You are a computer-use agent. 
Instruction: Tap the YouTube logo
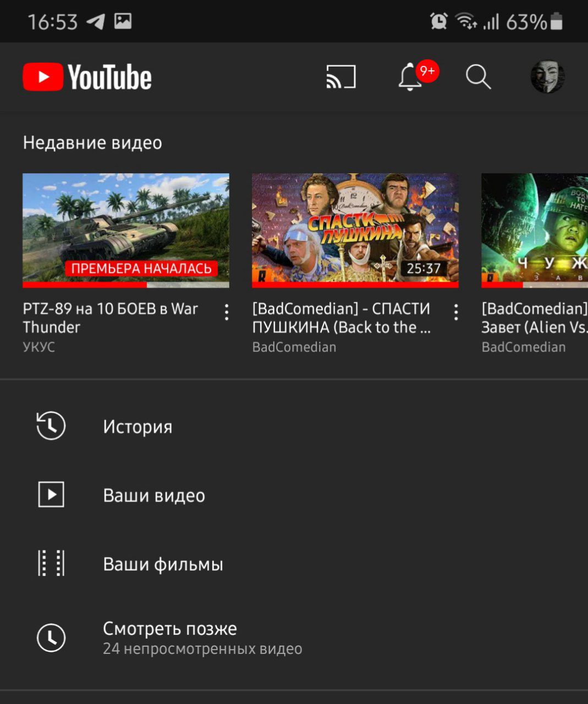coord(87,77)
